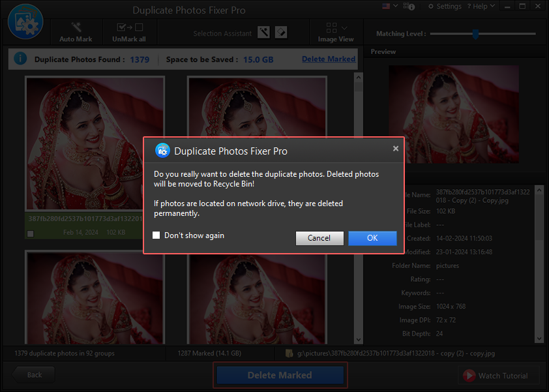Click the file path in the status bar

point(396,354)
